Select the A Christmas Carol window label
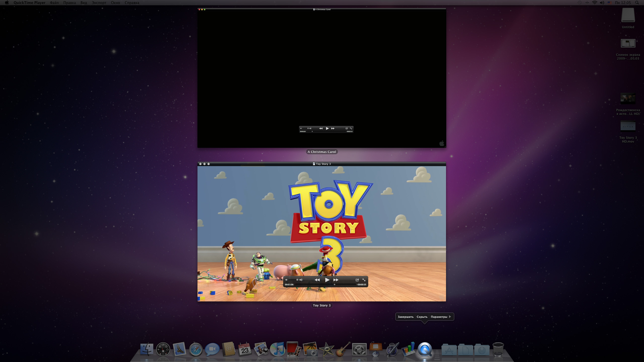This screenshot has height=362, width=644. click(322, 152)
